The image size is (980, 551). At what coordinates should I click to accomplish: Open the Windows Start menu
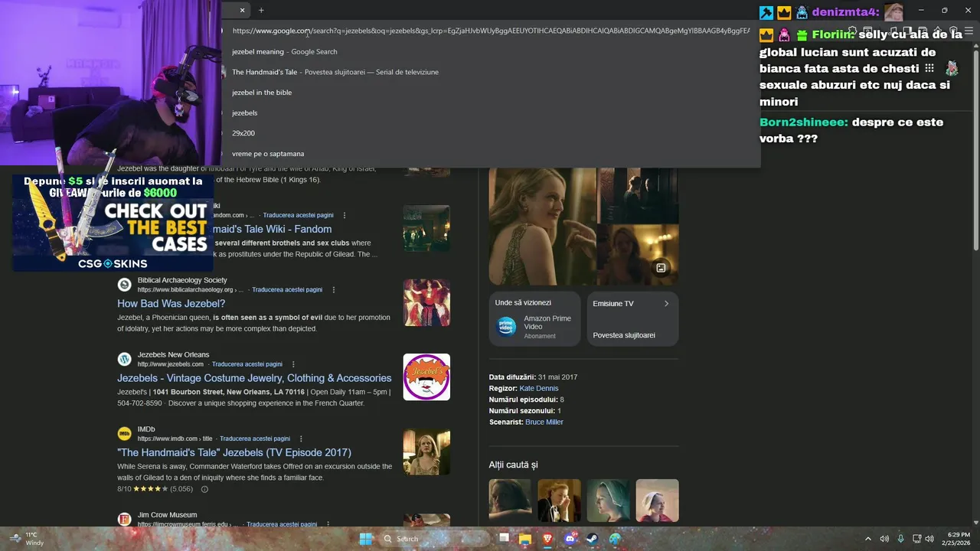[366, 539]
